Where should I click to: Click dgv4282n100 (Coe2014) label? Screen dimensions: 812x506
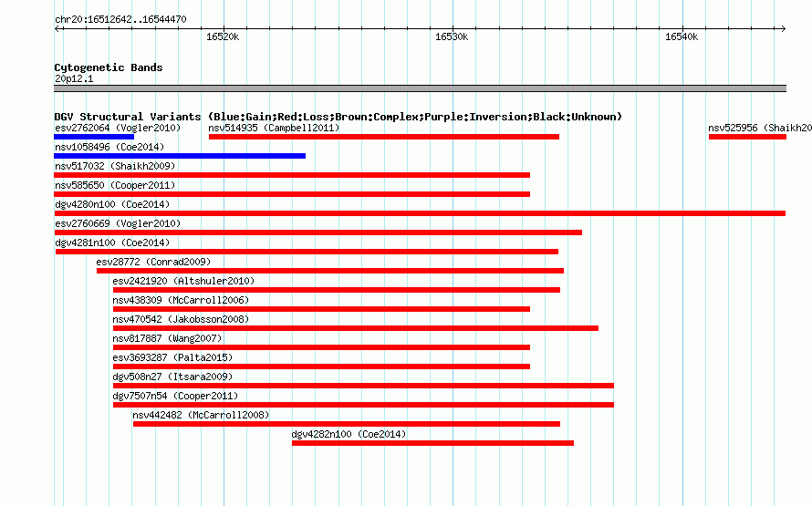[349, 434]
